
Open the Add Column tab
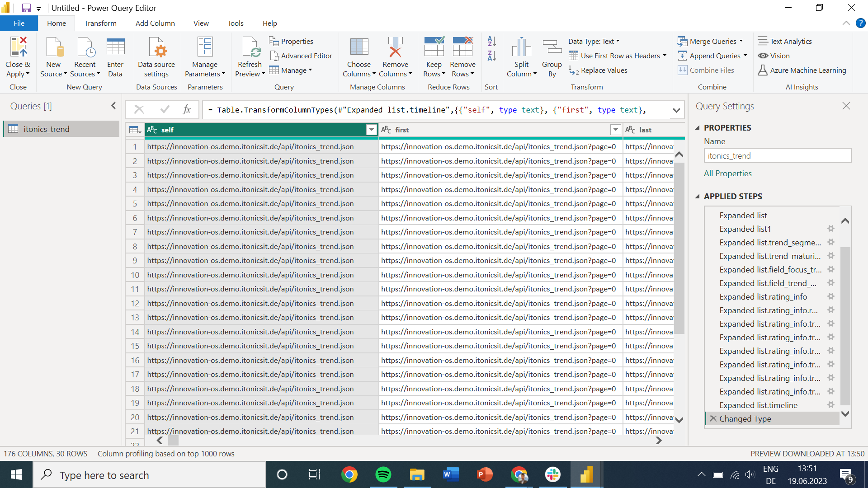tap(155, 23)
